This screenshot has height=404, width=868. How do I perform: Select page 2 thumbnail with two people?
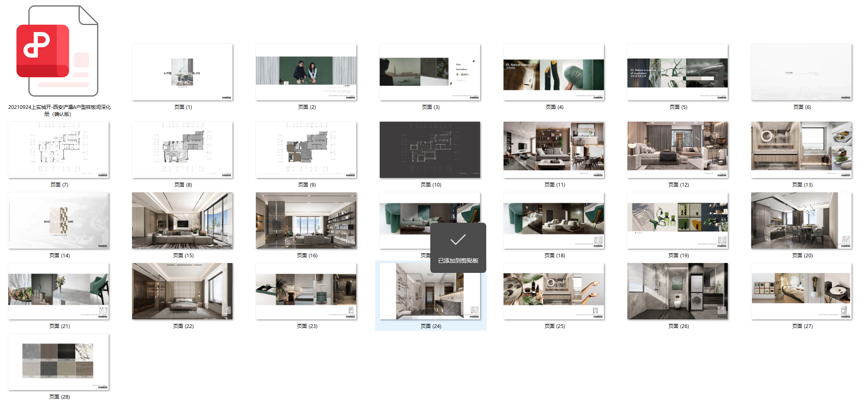click(x=306, y=72)
